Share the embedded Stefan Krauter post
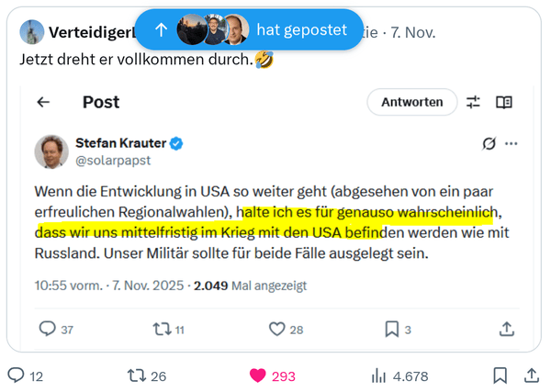This screenshot has height=392, width=551. point(506,328)
